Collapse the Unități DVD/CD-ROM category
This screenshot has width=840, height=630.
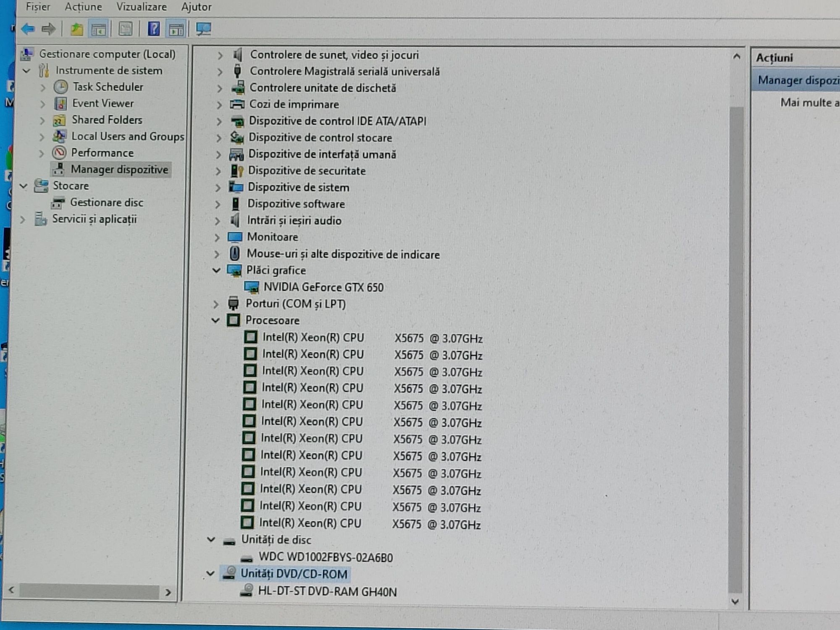pyautogui.click(x=210, y=573)
